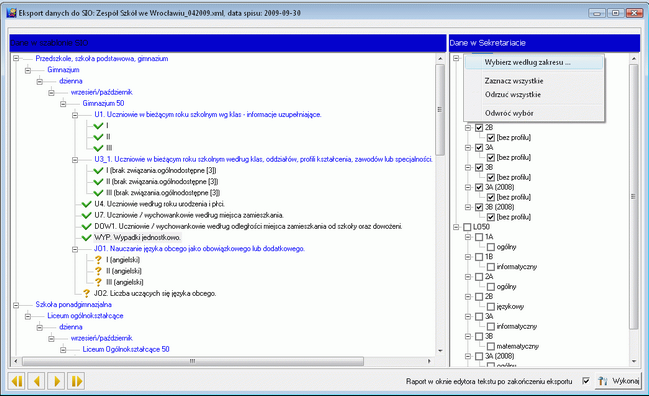Collapse the LO50 node in Sekretariat tree
This screenshot has width=649, height=396.
click(456, 227)
